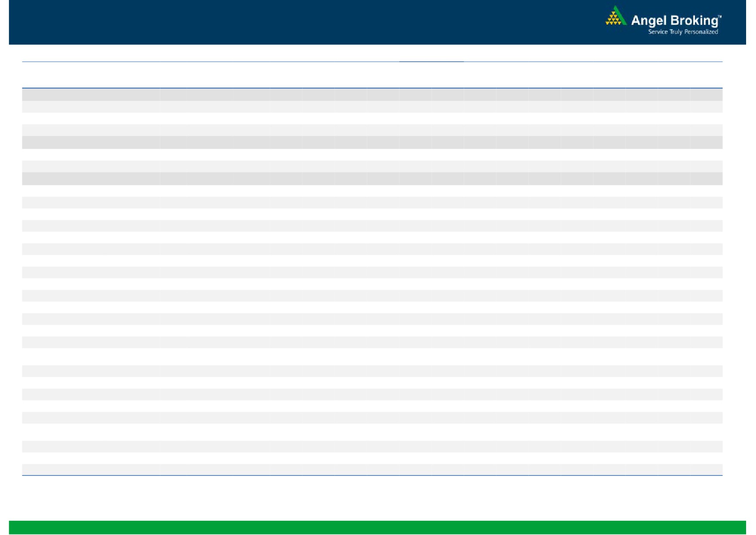Select the wide first column of the header row
756x535 pixels.
click(x=91, y=94)
